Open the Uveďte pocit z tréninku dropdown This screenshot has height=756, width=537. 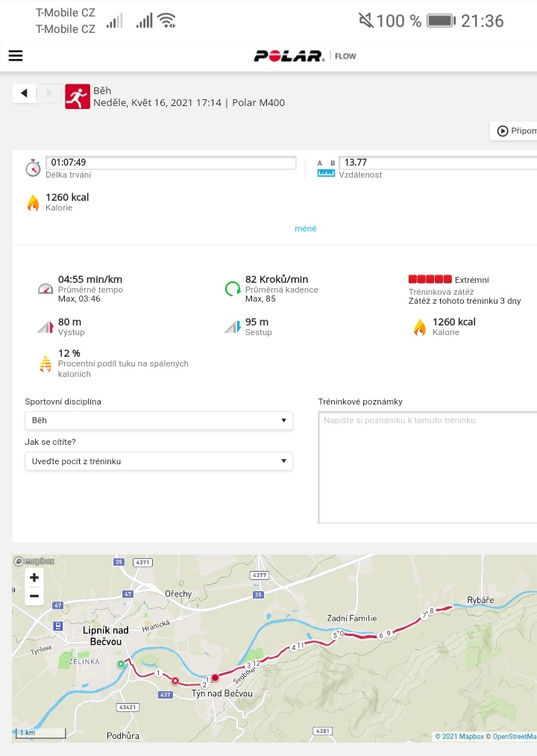[159, 461]
